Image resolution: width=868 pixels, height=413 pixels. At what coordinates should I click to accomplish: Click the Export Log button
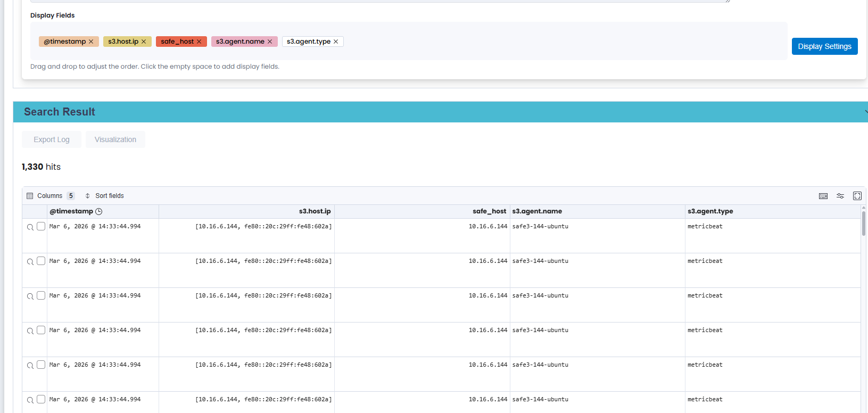pos(52,139)
